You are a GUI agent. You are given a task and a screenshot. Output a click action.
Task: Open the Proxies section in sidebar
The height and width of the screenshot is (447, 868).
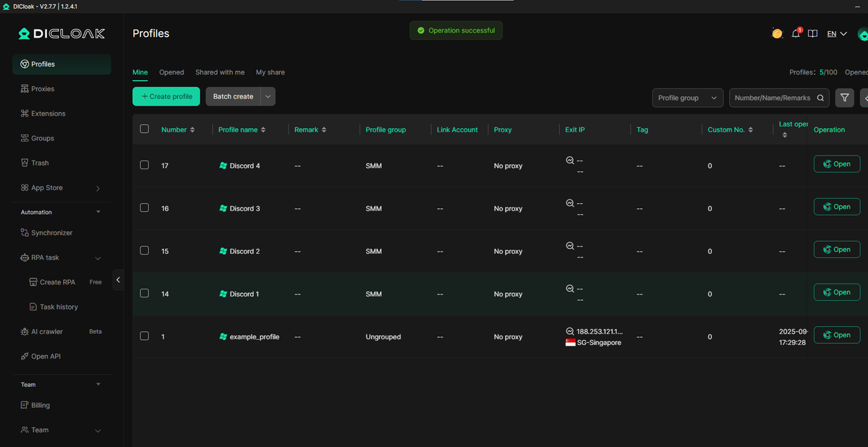click(43, 88)
